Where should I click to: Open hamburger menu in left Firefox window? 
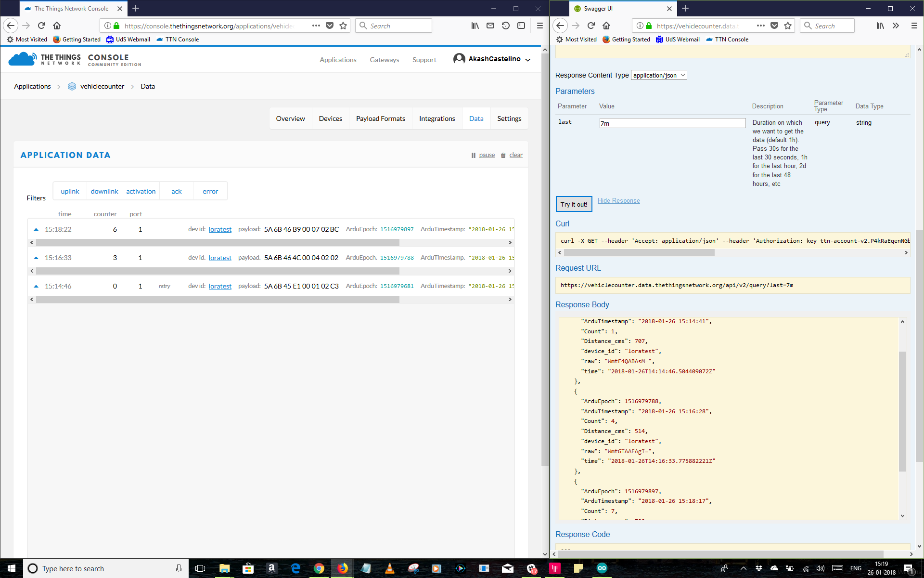tap(539, 26)
